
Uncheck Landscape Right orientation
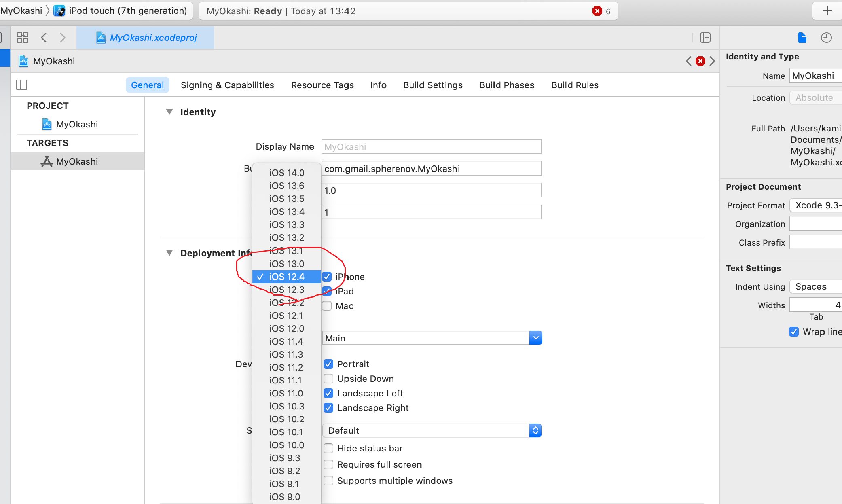point(328,408)
